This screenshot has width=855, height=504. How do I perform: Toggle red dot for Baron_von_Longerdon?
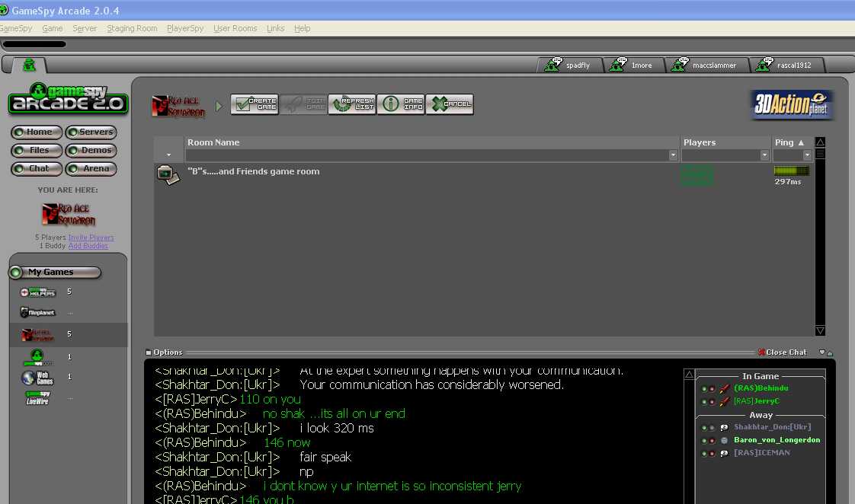tap(712, 440)
